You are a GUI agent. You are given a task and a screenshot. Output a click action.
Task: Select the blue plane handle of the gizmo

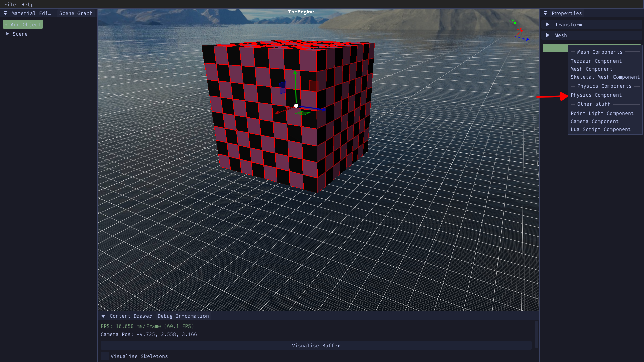pos(283,88)
